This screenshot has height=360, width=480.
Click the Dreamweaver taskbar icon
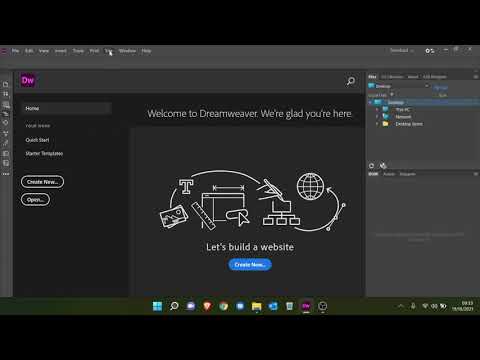coord(306,306)
